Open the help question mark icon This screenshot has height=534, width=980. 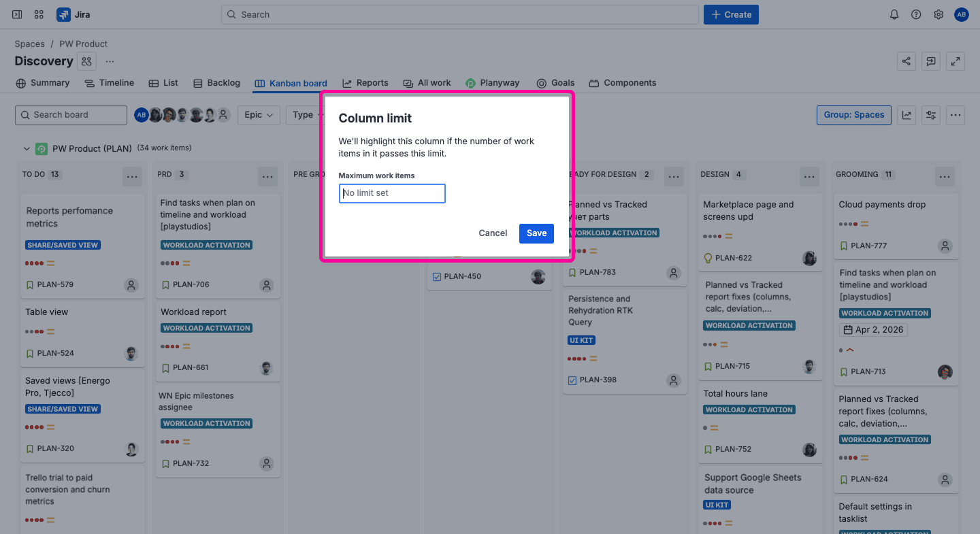coord(916,14)
